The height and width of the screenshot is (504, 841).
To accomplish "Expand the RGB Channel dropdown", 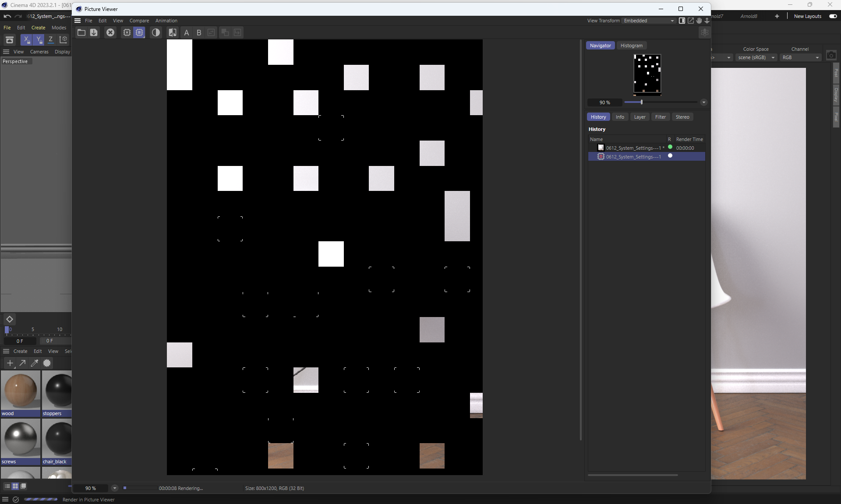I will 800,57.
